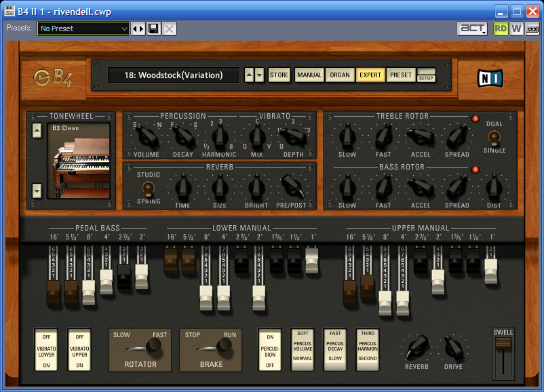
Task: Click the Pedal Bass 4' drawbar
Action: [106, 281]
